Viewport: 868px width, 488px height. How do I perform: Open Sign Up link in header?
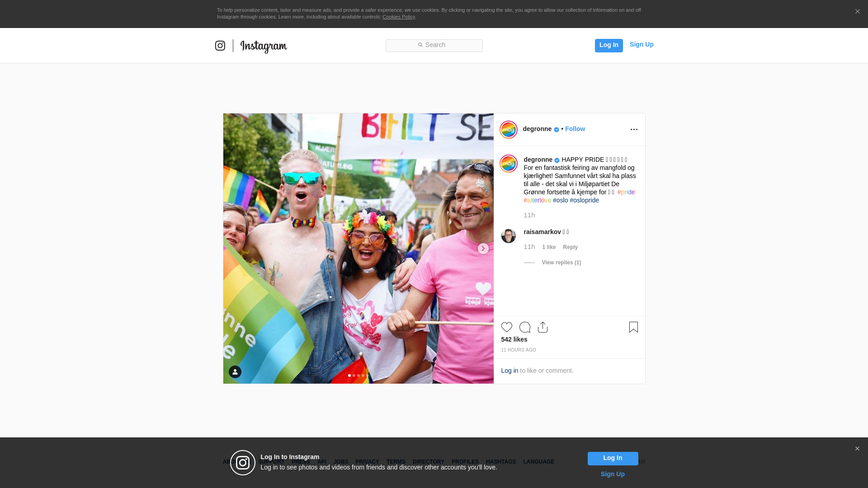tap(641, 44)
